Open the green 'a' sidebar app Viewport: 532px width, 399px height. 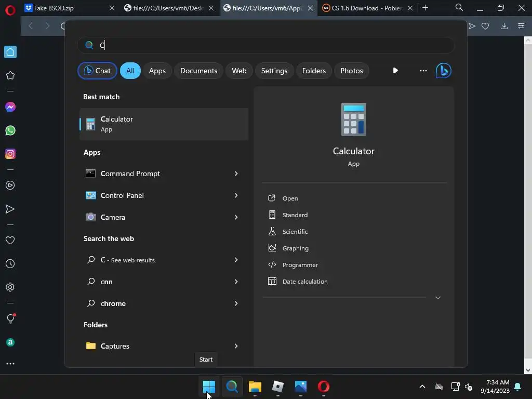(10, 342)
